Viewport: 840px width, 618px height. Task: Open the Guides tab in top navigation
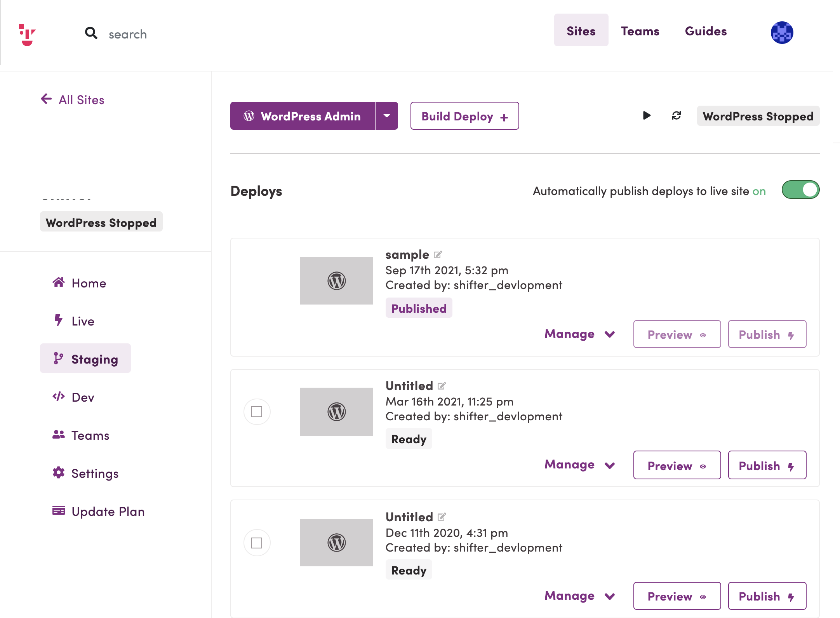[706, 31]
